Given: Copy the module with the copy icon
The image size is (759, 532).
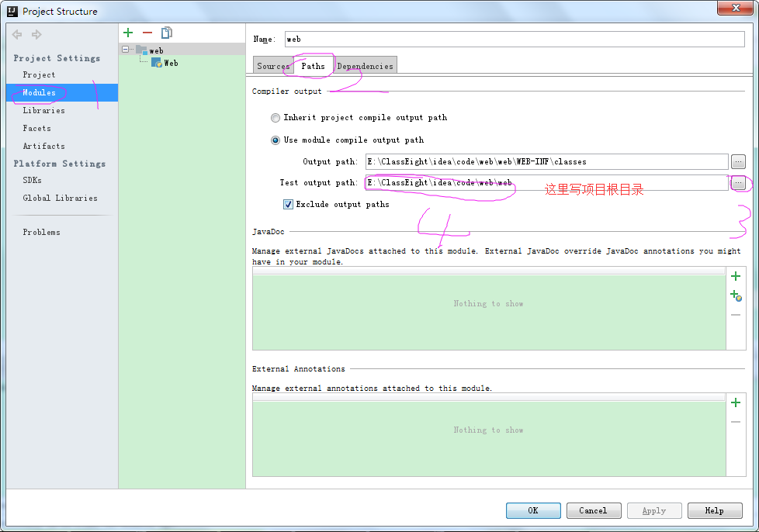Looking at the screenshot, I should [x=167, y=33].
